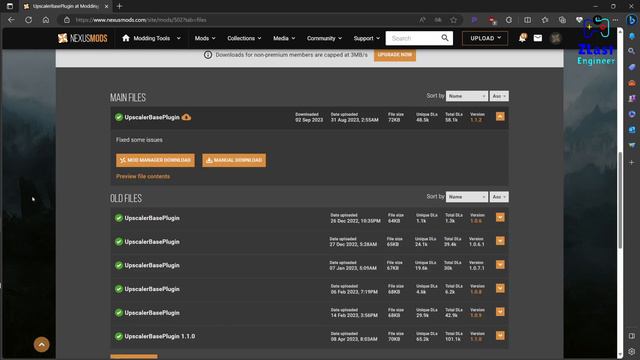Image resolution: width=640 pixels, height=360 pixels.
Task: Click the browser home button
Action: [x=46, y=20]
